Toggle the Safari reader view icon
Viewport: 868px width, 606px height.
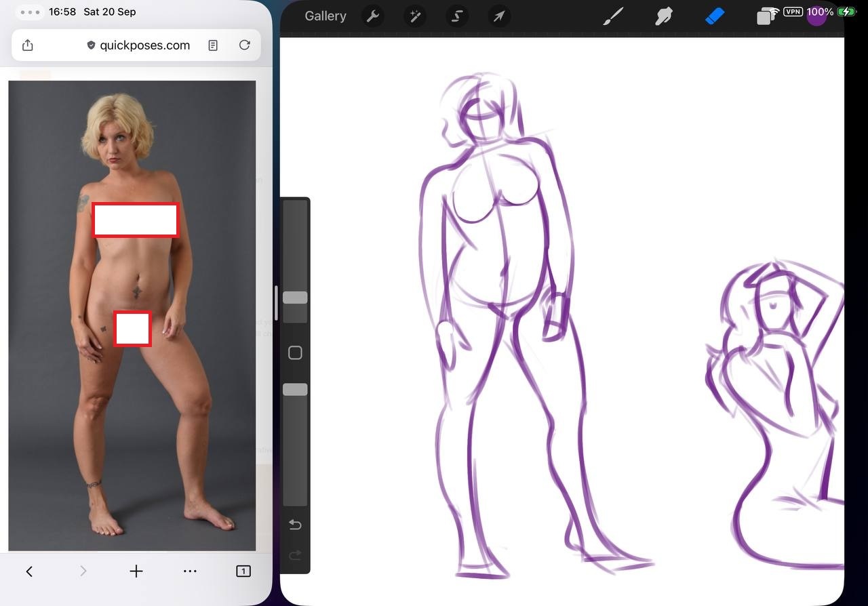click(x=213, y=45)
